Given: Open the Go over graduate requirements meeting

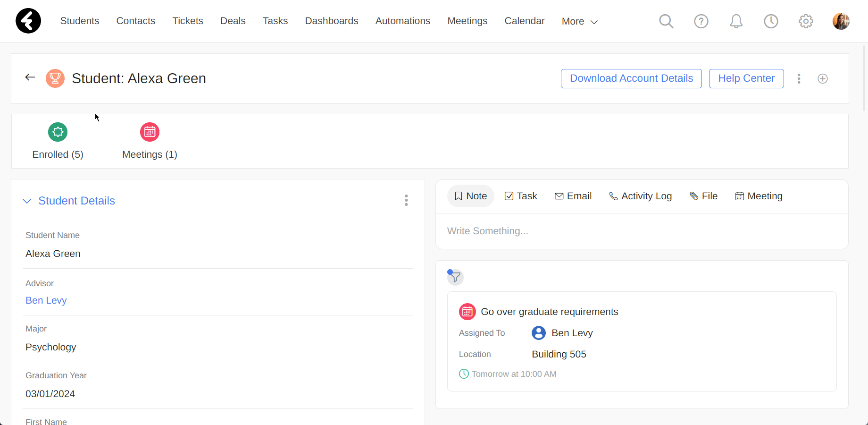Looking at the screenshot, I should pos(550,312).
